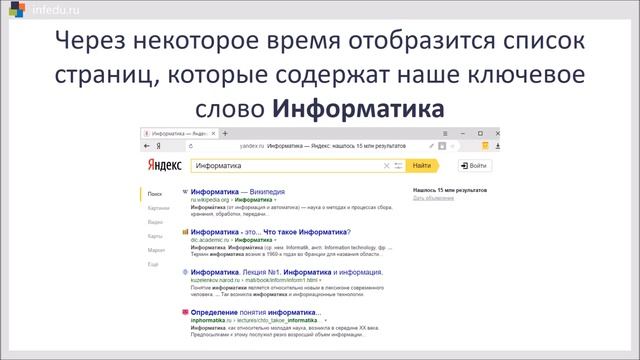
Task: Open advanced search settings sliders icon
Action: [398, 166]
